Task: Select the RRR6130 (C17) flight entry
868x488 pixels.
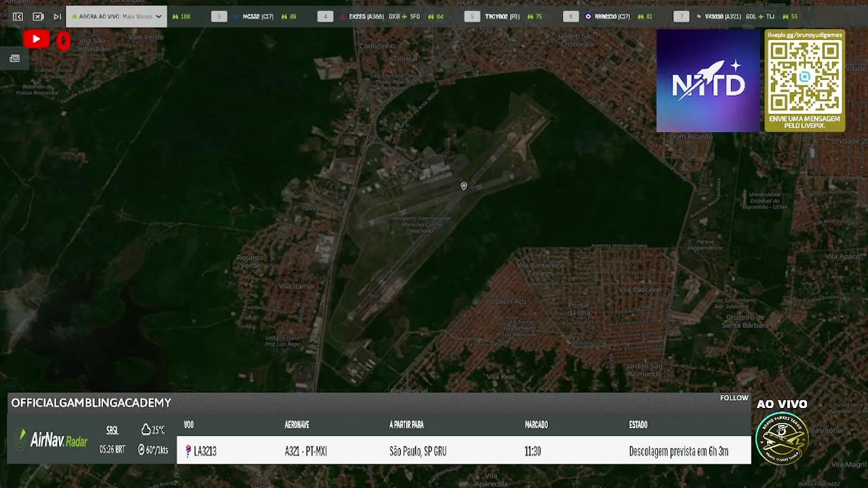Action: point(612,16)
